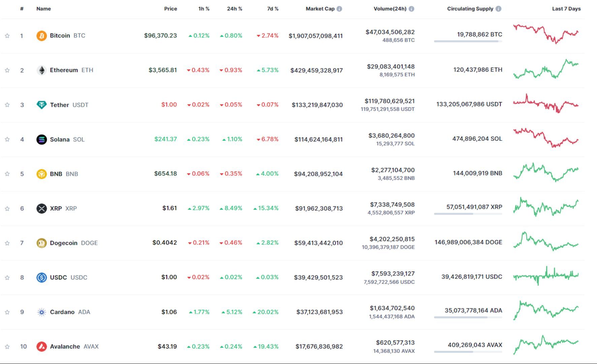Open Ethereum's last 7 days sparkline chart
Screen dimensions: 597x364
(x=545, y=70)
